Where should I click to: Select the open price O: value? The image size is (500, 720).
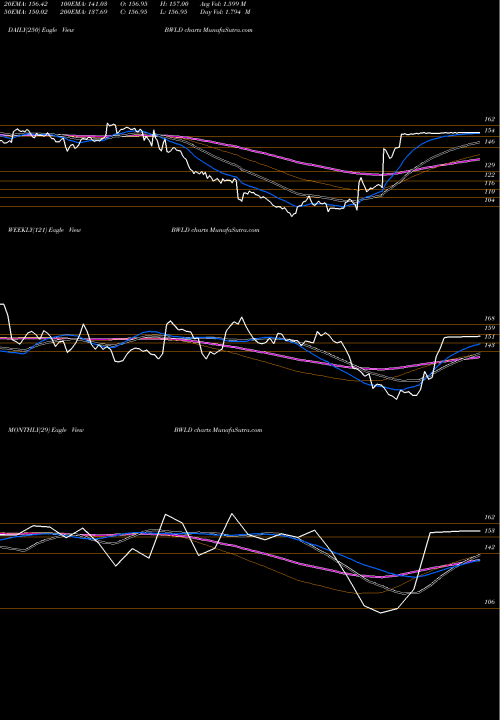tap(135, 4)
